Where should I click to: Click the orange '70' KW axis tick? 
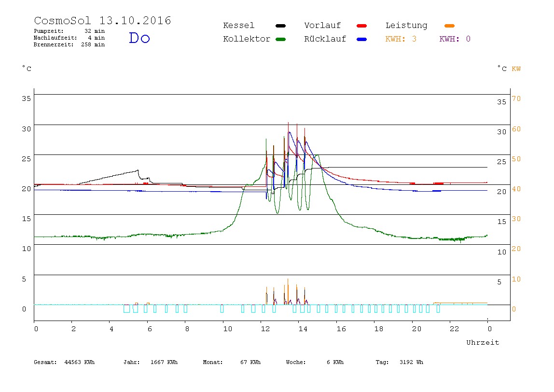coord(516,98)
